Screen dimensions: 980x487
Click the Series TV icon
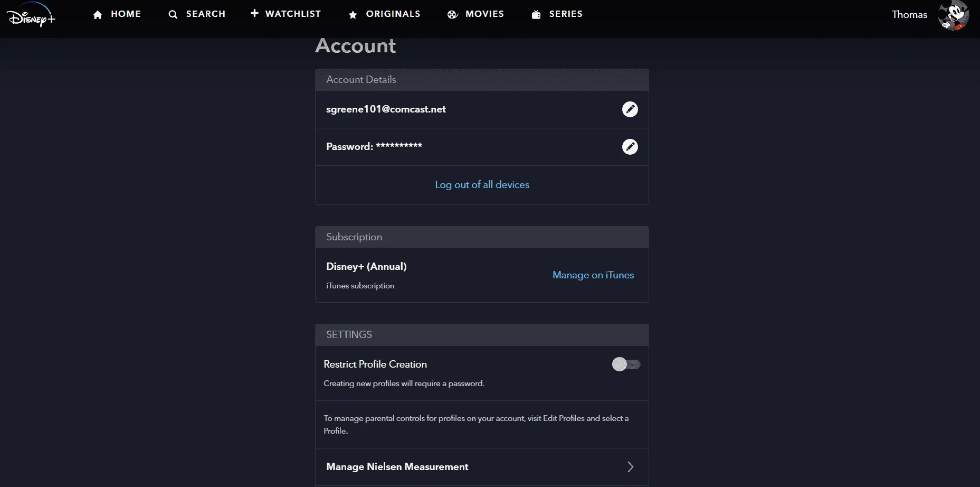click(x=536, y=15)
